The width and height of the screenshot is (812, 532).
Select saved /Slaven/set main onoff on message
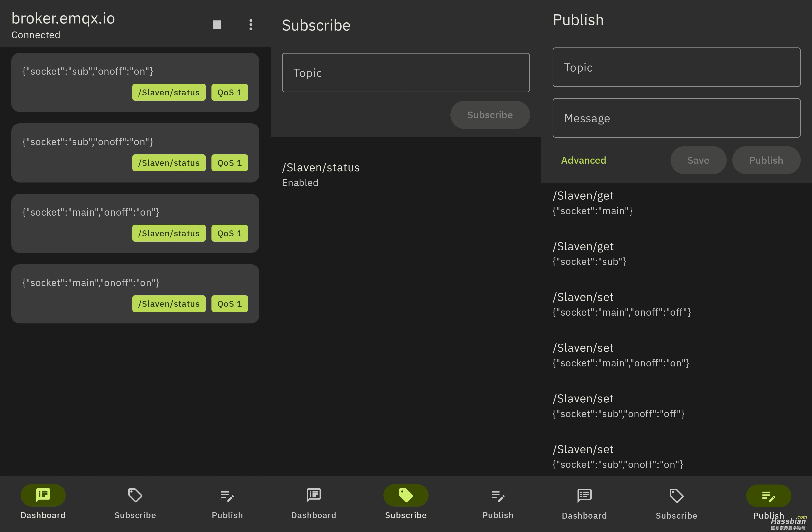click(x=676, y=355)
